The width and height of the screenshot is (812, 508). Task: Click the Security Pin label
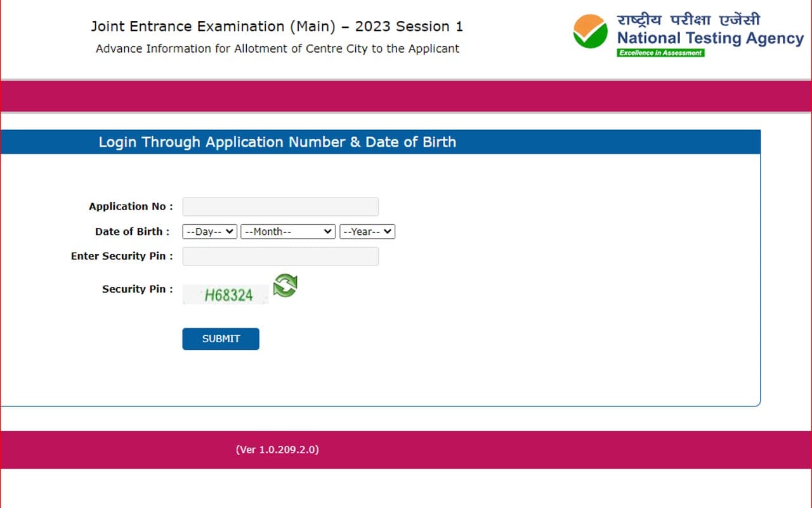pyautogui.click(x=136, y=289)
